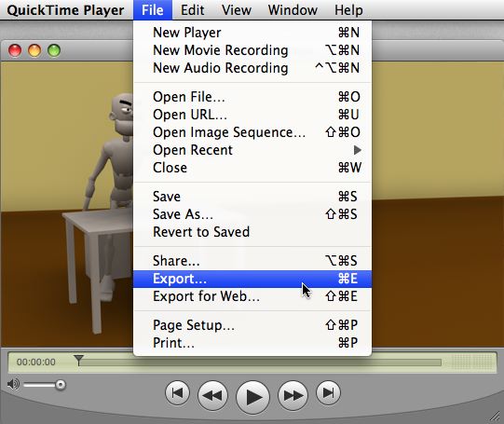The width and height of the screenshot is (504, 424).
Task: Skip to the end of the movie
Action: (x=328, y=393)
